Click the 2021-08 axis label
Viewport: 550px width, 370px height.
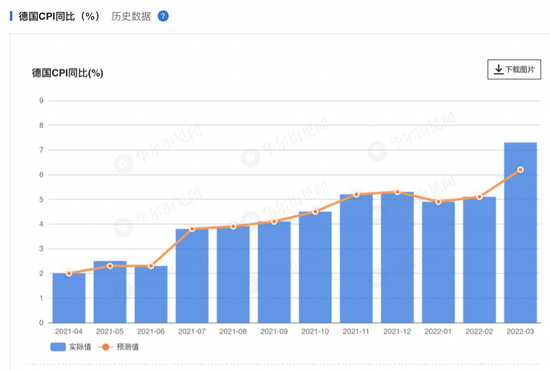233,331
